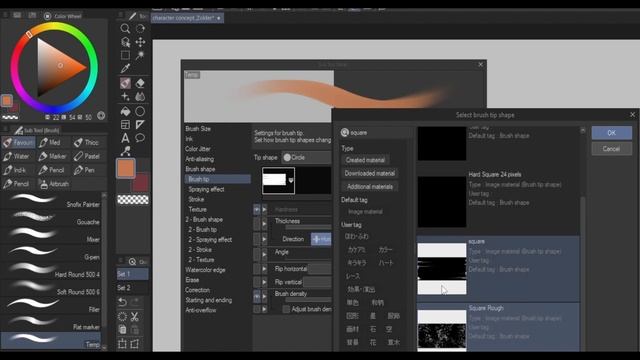The height and width of the screenshot is (360, 640).
Task: Click OK in Select brush tip shape
Action: pos(611,133)
